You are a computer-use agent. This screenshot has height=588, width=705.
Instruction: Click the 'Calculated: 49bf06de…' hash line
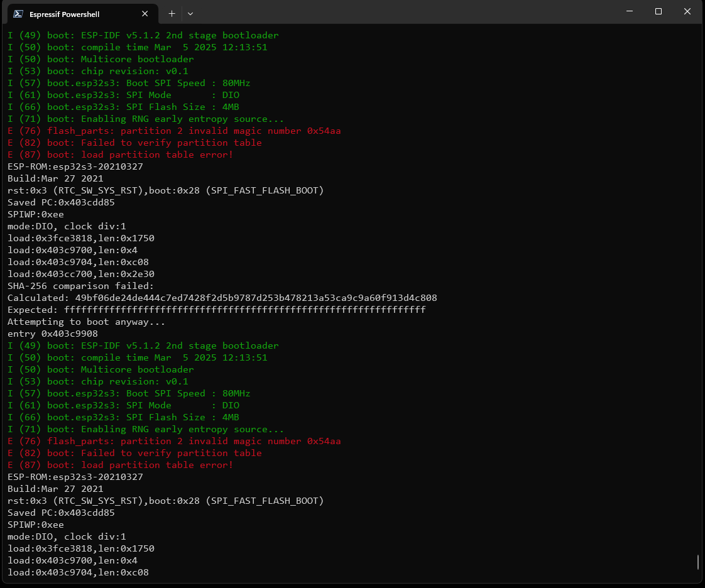[222, 298]
